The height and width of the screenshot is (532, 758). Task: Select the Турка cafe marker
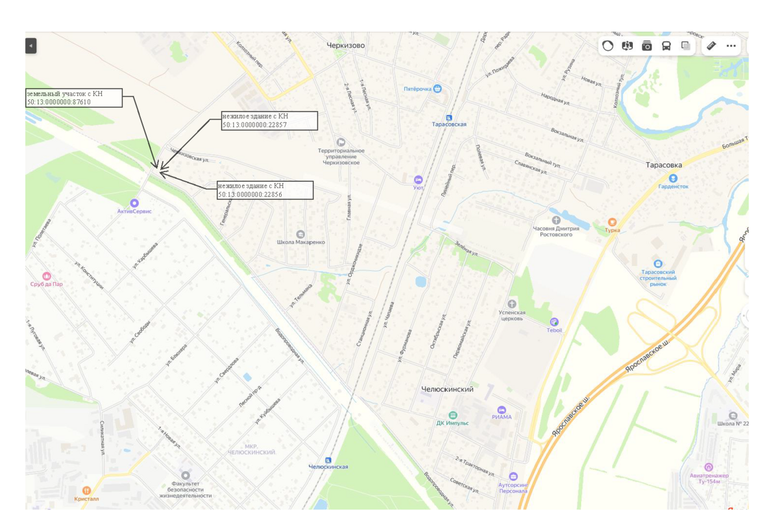611,223
